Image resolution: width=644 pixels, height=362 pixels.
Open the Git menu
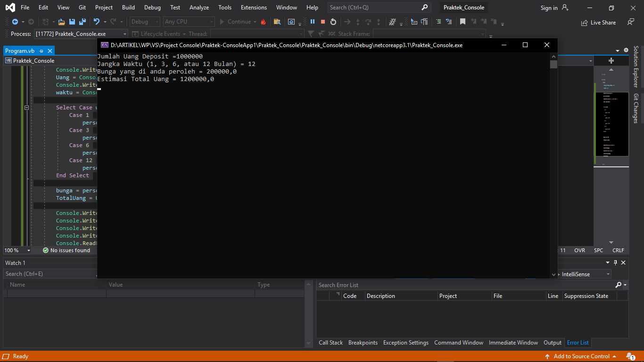83,8
